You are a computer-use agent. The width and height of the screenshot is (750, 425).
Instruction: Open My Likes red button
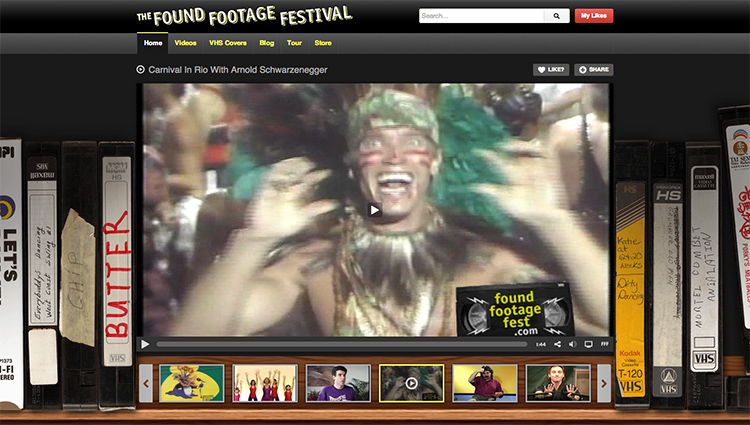pos(594,16)
